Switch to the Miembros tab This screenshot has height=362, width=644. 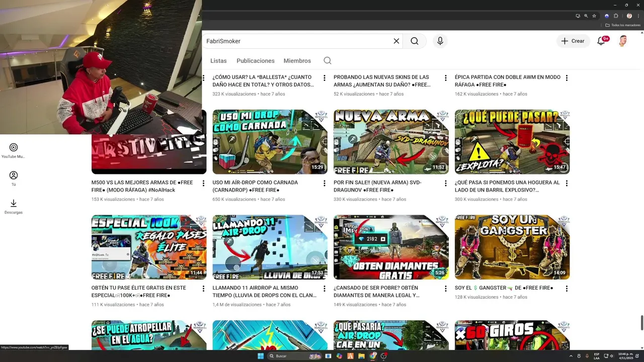tap(297, 61)
